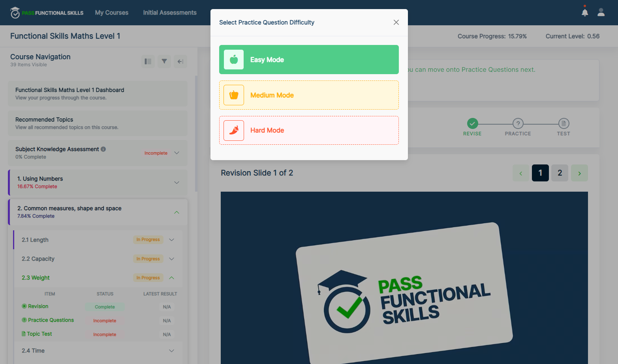Click the 2.1 Length In Progress badge
The width and height of the screenshot is (618, 364).
148,239
